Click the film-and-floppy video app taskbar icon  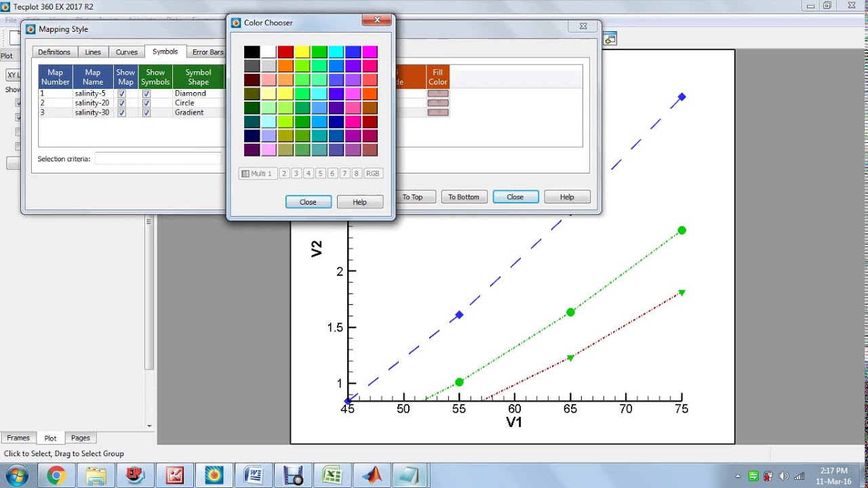coord(293,476)
